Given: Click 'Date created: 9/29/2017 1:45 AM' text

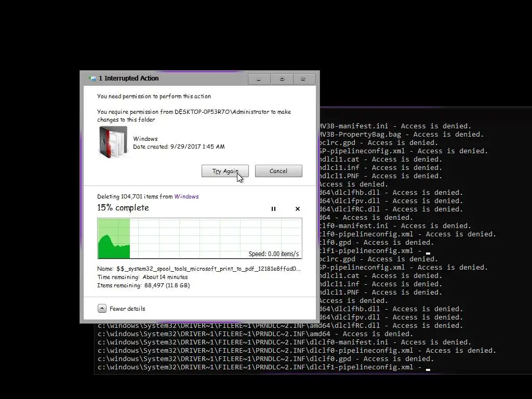Looking at the screenshot, I should tap(179, 147).
